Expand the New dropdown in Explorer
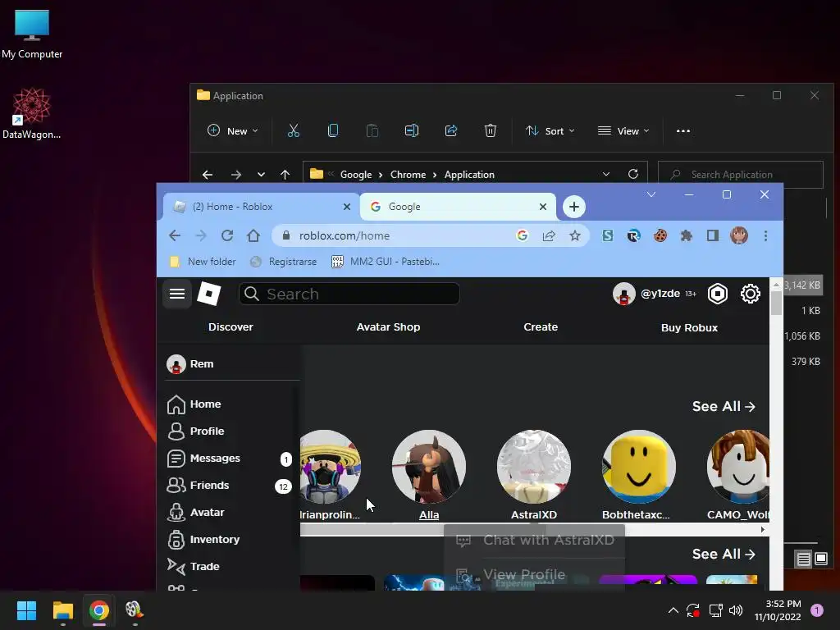This screenshot has height=630, width=840. pyautogui.click(x=232, y=130)
